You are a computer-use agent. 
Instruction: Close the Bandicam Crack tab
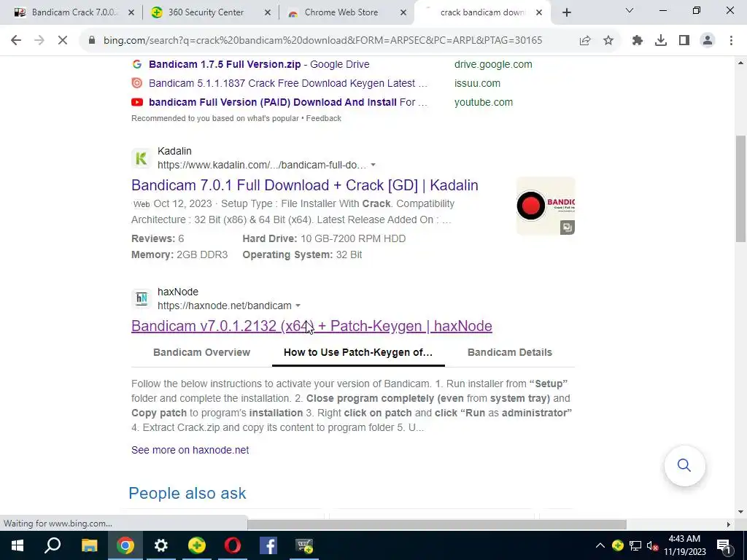click(x=131, y=13)
